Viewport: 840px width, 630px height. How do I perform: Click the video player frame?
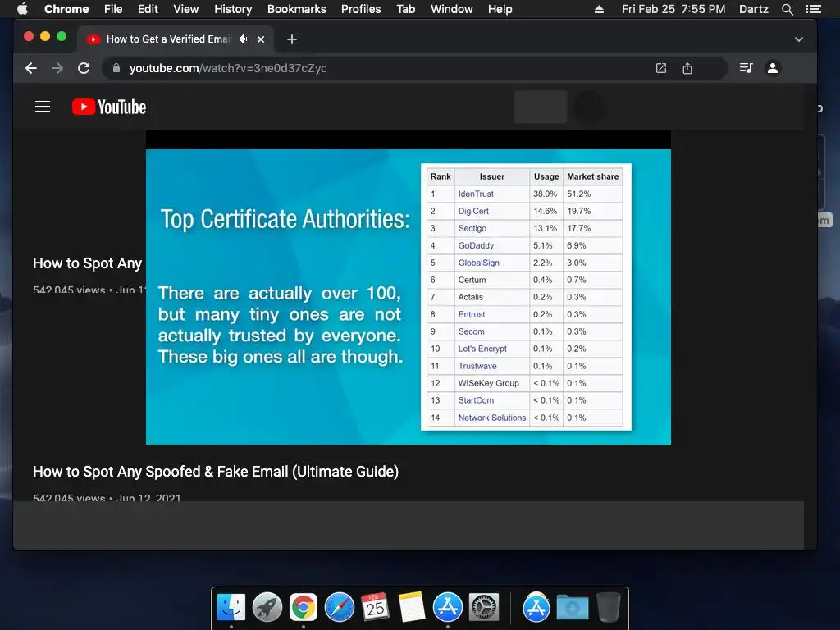point(409,286)
